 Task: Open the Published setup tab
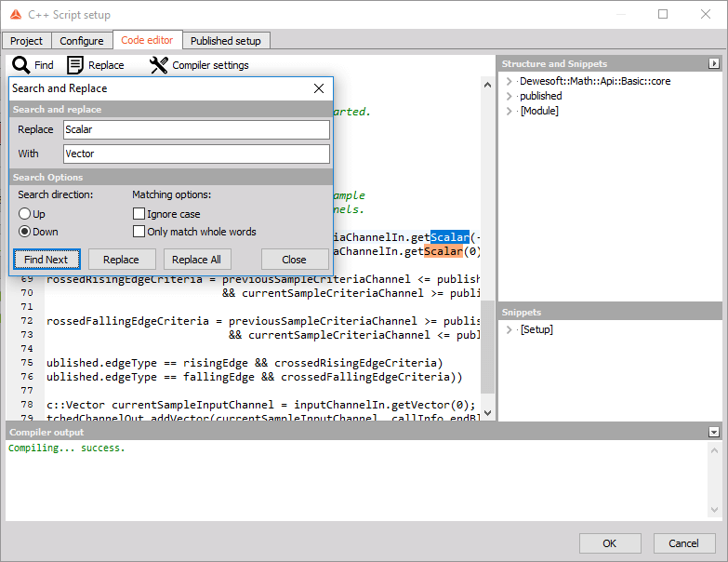(x=226, y=41)
